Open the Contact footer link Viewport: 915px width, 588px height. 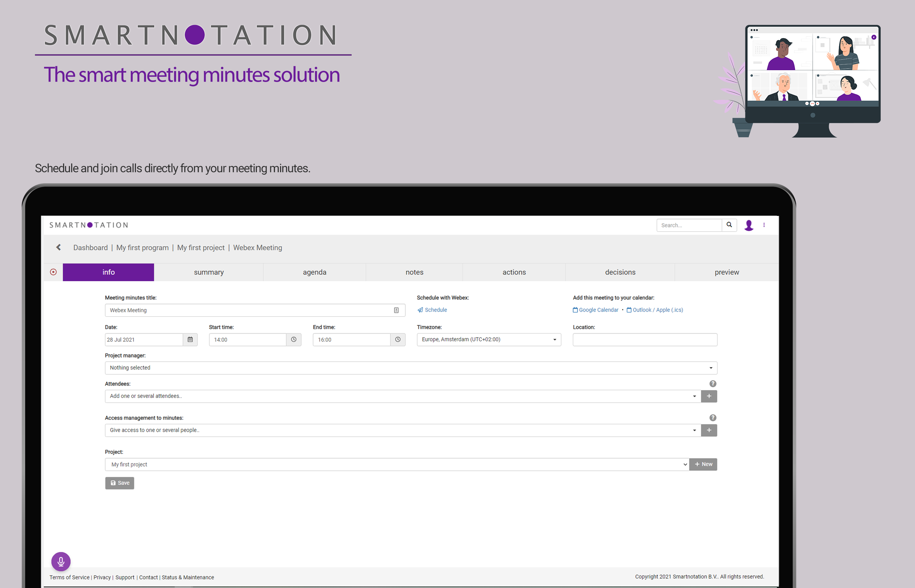[149, 577]
